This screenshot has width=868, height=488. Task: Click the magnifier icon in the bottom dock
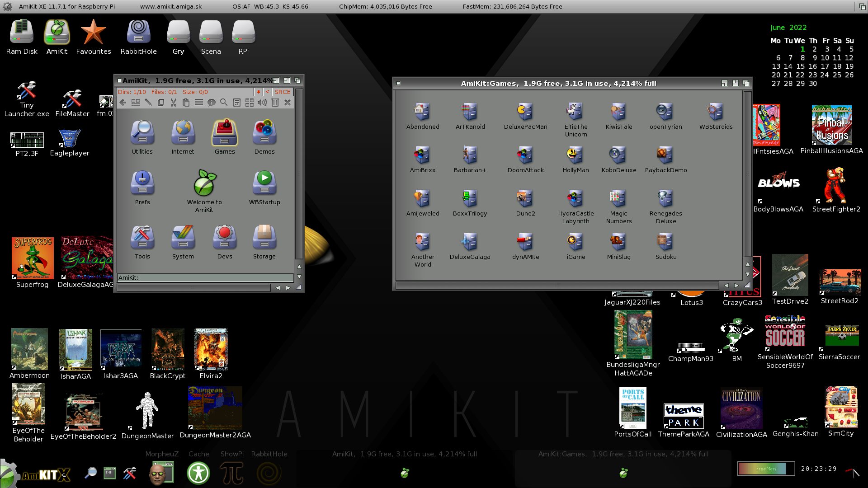[x=90, y=473]
